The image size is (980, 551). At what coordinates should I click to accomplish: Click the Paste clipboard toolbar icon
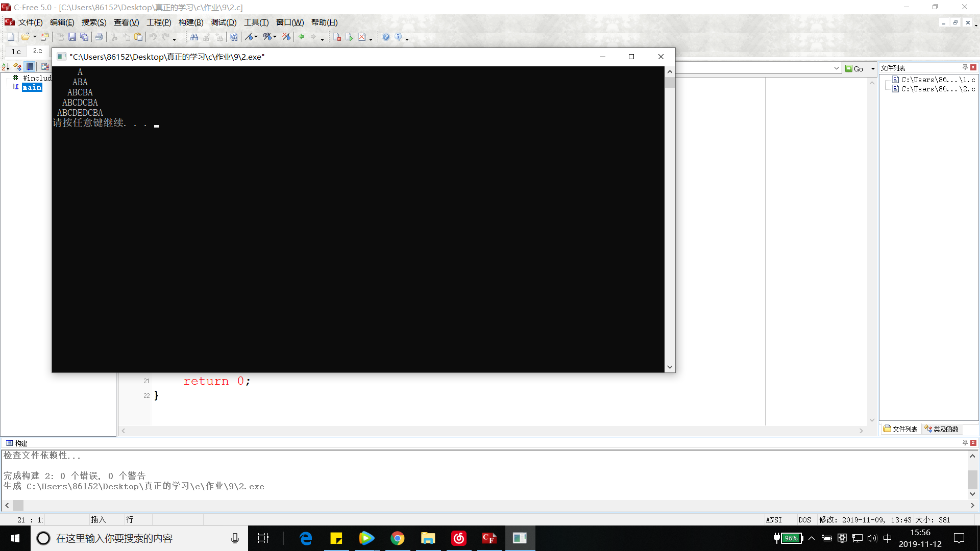(138, 37)
